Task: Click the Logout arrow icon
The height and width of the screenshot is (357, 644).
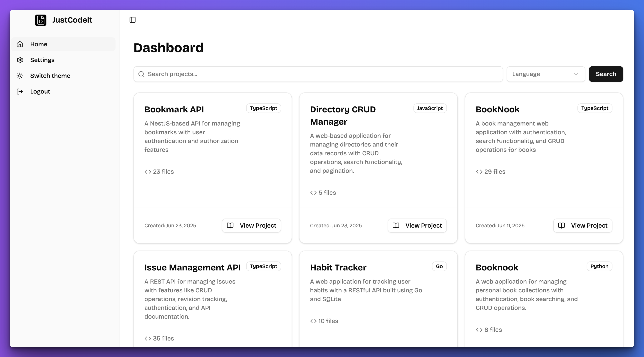Action: coord(20,92)
